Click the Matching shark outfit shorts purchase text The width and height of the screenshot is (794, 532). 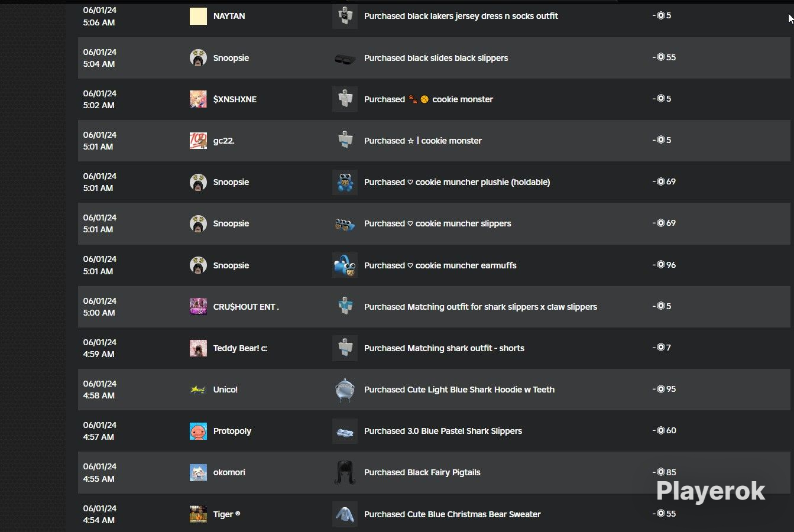[444, 348]
